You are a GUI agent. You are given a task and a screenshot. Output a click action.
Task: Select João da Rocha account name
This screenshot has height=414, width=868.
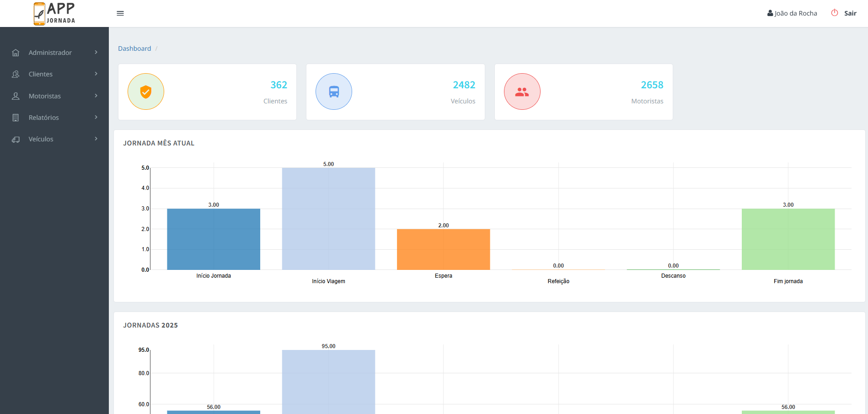796,13
